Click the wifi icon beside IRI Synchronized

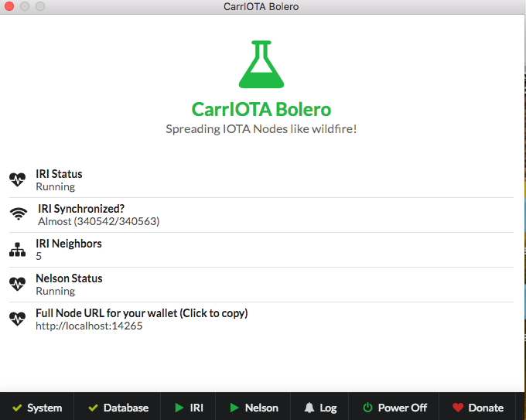(x=19, y=214)
